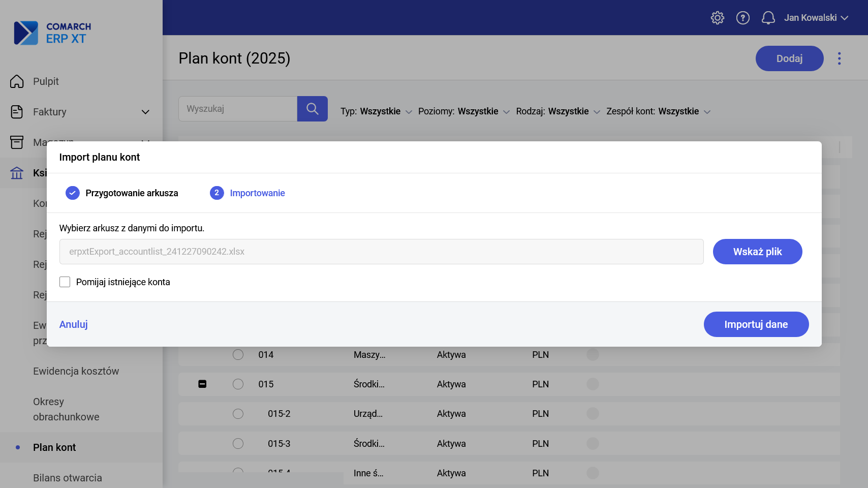
Task: Open the three-dot more options menu
Action: [x=839, y=58]
